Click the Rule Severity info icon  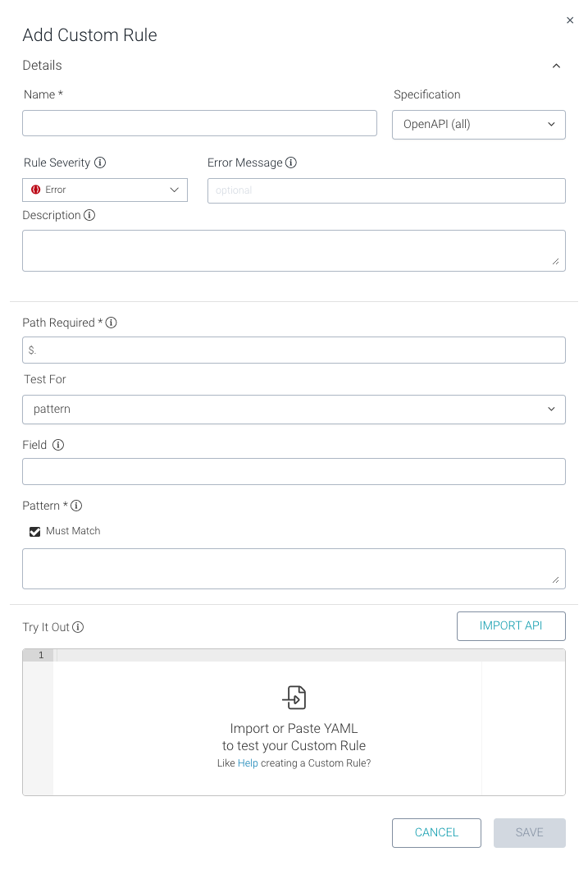100,163
